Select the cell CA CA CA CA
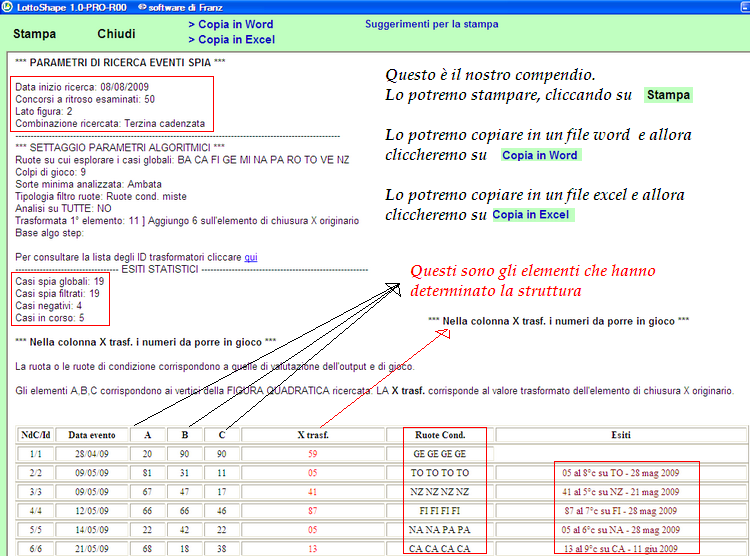Viewport: 750px width, 556px height. pos(440,548)
